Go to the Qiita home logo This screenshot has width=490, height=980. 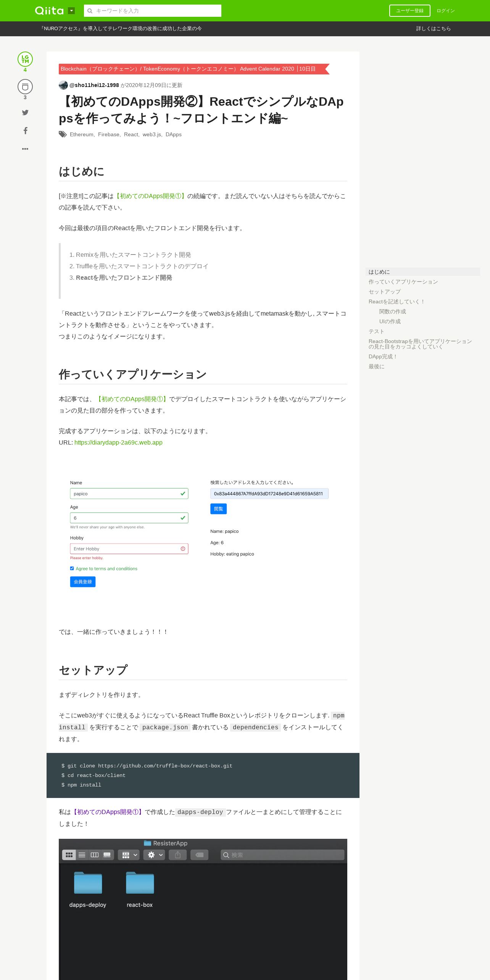coord(49,11)
